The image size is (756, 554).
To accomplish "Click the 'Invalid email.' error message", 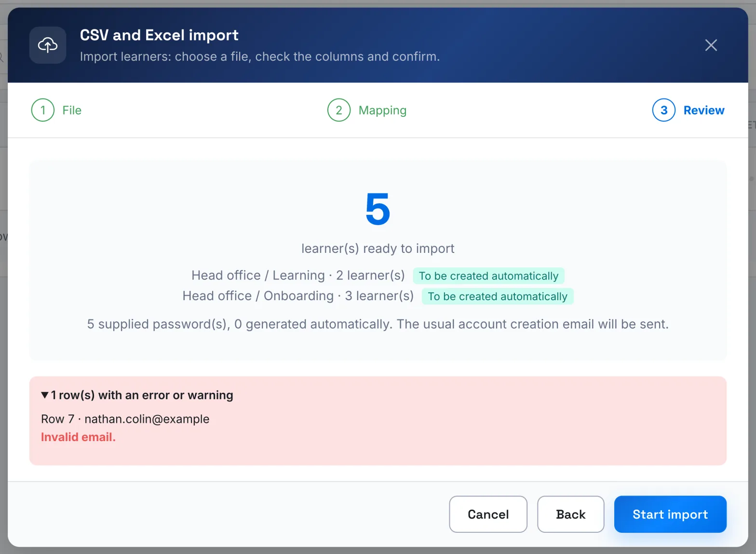I will click(78, 437).
